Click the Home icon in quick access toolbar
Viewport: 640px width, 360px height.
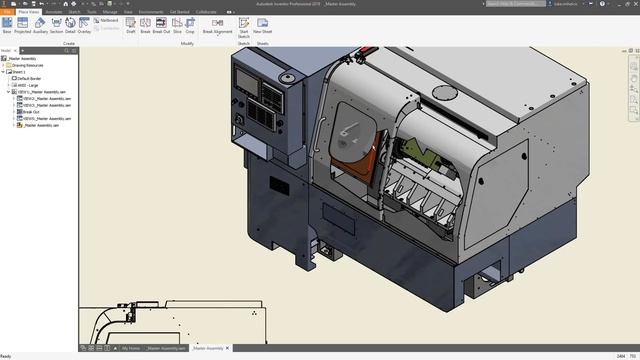pyautogui.click(x=65, y=4)
